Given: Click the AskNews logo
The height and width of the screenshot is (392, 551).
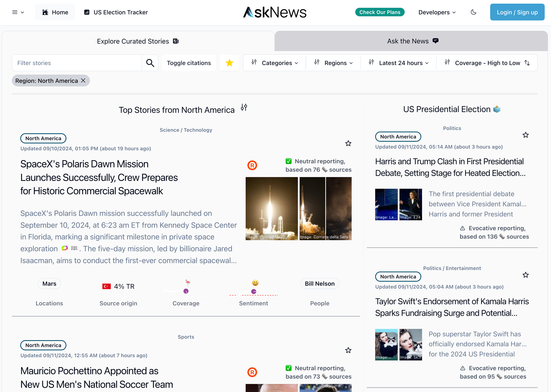Looking at the screenshot, I should [274, 12].
